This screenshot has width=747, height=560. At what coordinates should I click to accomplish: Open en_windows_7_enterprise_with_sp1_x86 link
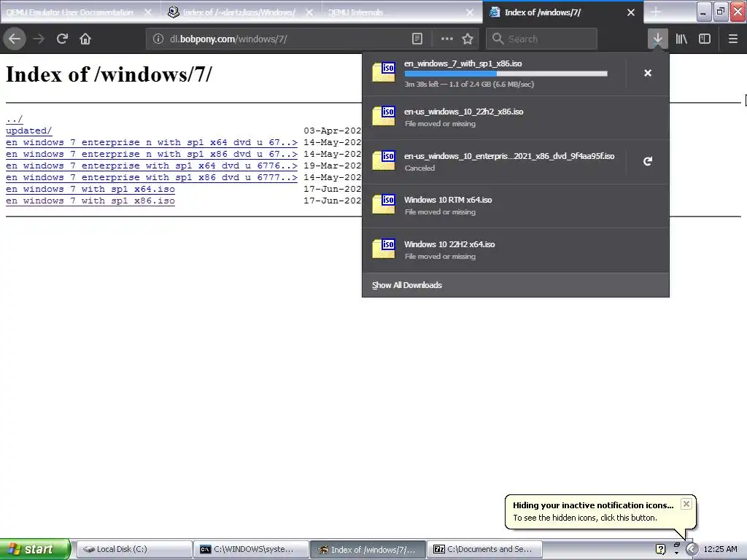pyautogui.click(x=152, y=177)
